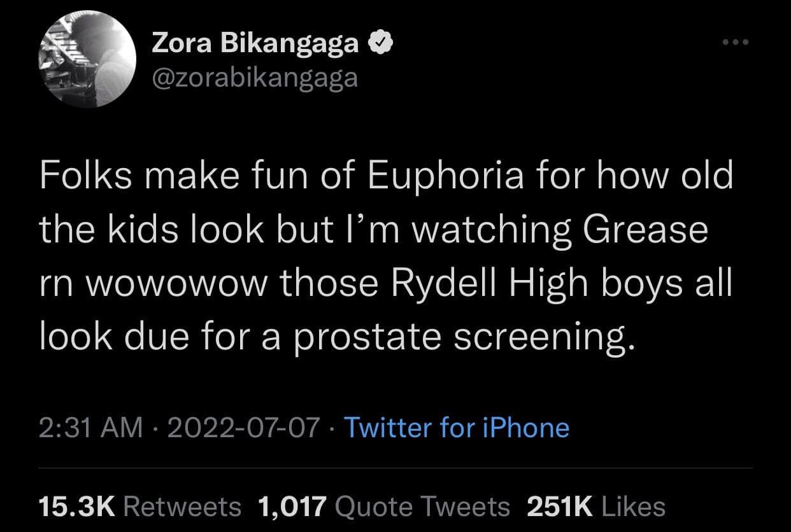Click the 2022-07-07 tweet date
791x532 pixels.
(x=243, y=428)
